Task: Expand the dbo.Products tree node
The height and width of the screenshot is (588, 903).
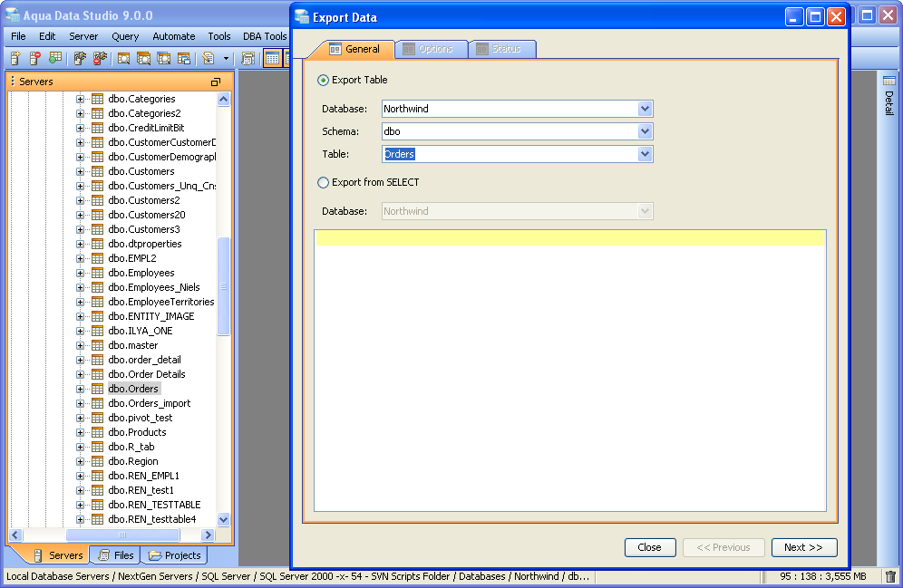Action: point(80,432)
